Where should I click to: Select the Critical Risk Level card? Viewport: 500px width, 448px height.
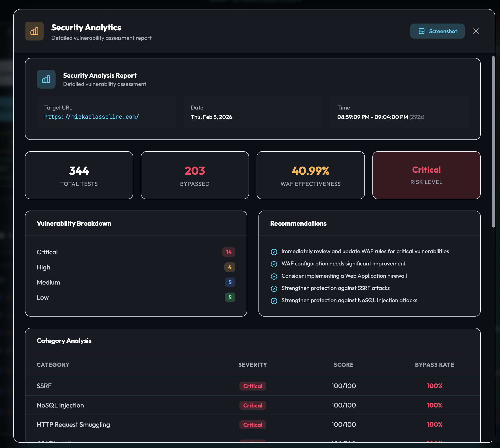point(426,175)
